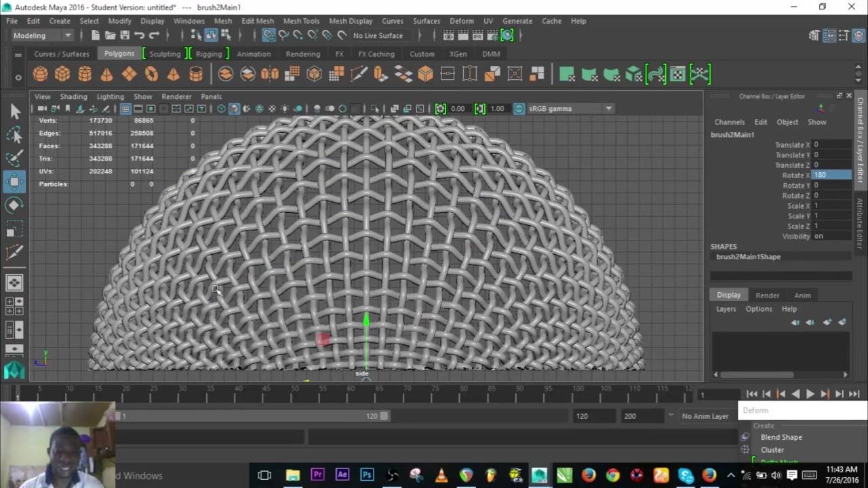
Task: Create a polygon pipe from the shelf
Action: [x=196, y=74]
